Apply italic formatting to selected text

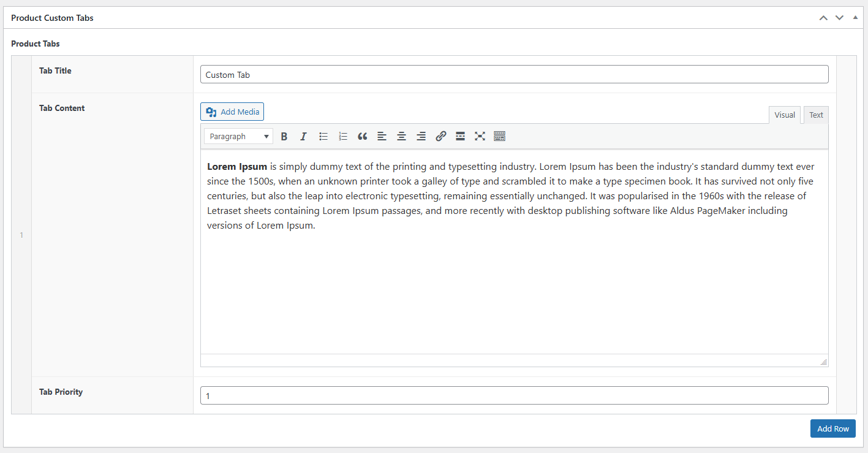coord(303,136)
